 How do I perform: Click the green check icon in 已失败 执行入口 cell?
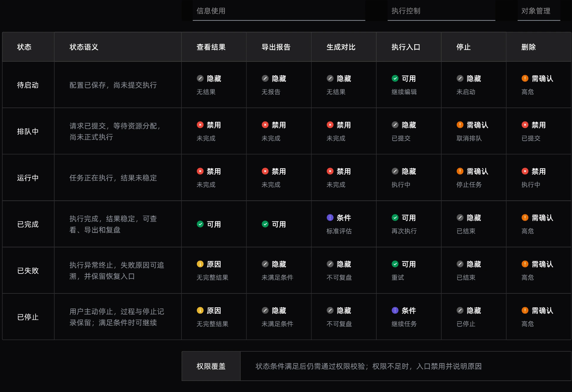pyautogui.click(x=395, y=264)
